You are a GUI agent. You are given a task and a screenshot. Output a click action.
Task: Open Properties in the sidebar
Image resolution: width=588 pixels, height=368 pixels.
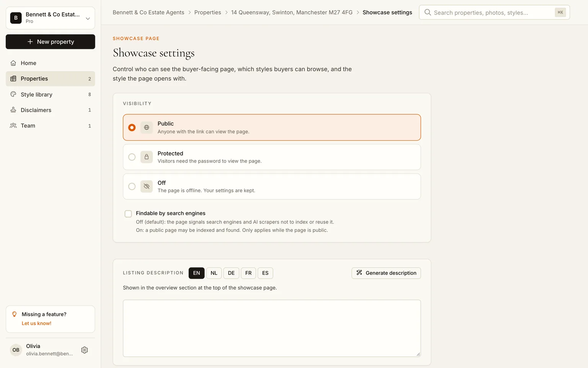pyautogui.click(x=51, y=79)
